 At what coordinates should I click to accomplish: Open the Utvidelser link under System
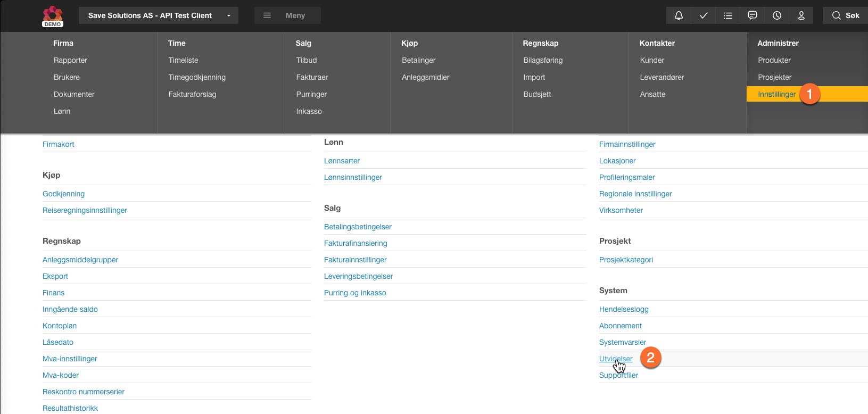coord(616,359)
